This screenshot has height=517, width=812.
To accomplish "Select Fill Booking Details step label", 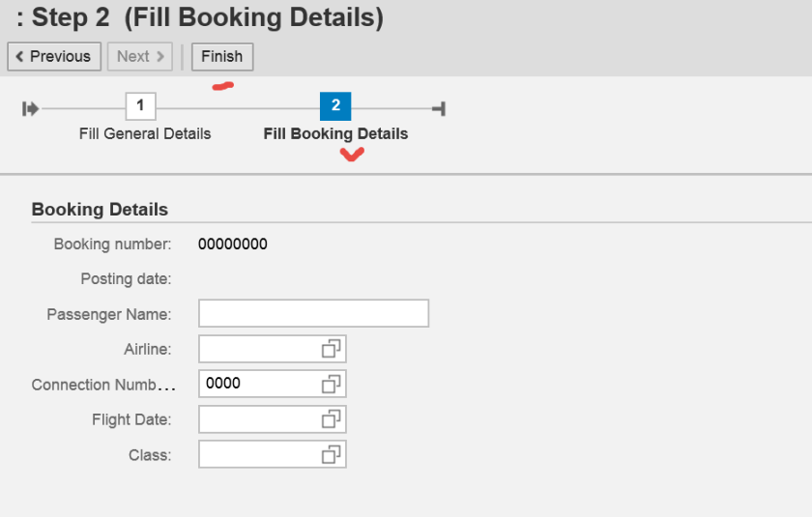I will pyautogui.click(x=335, y=134).
